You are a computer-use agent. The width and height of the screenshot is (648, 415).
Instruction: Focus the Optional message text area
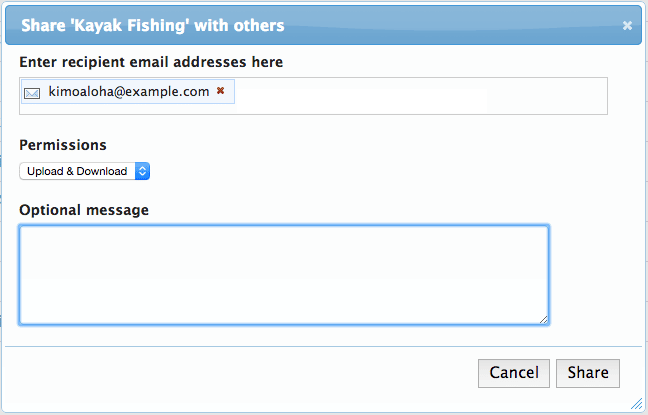click(x=283, y=274)
